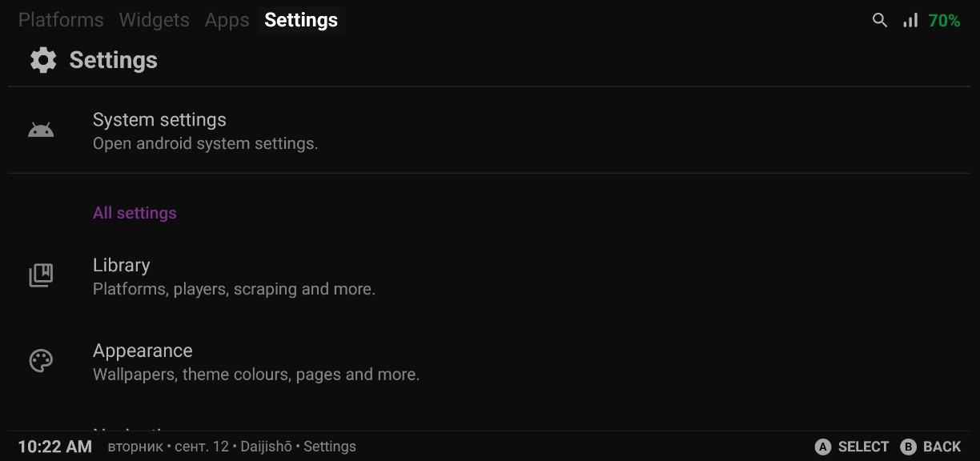Image resolution: width=980 pixels, height=461 pixels.
Task: Click the Appearance palette icon
Action: [41, 362]
